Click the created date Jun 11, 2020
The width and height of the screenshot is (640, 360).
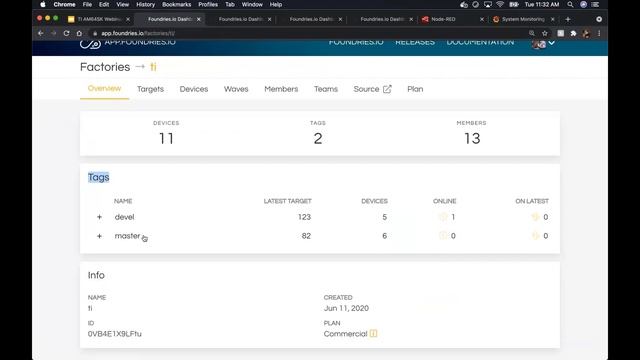[x=346, y=308]
